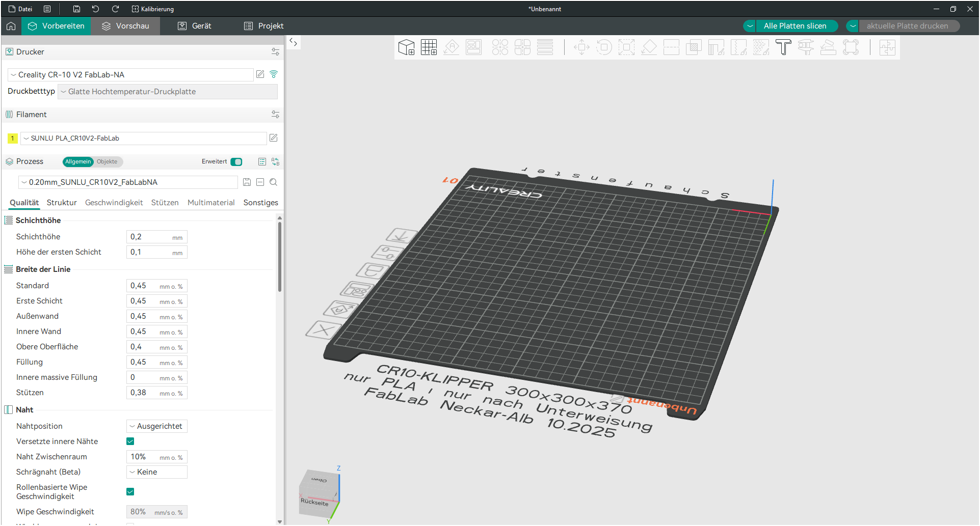This screenshot has width=980, height=526.
Task: Click the Add plate grid icon
Action: click(x=429, y=47)
